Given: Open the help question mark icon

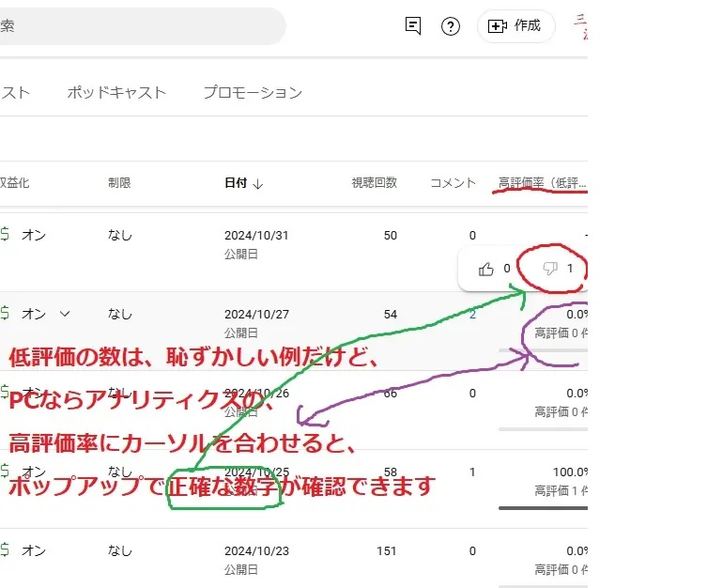Looking at the screenshot, I should [450, 26].
